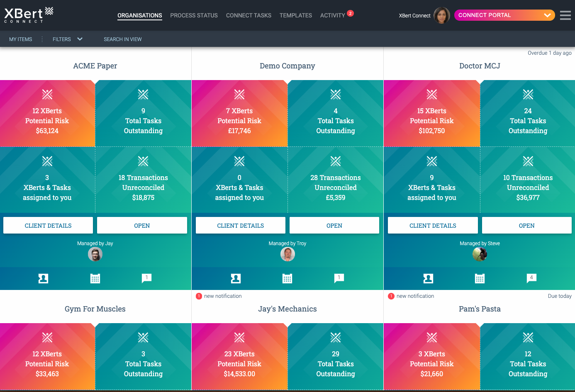Open the Demo Company organisation

click(x=334, y=225)
